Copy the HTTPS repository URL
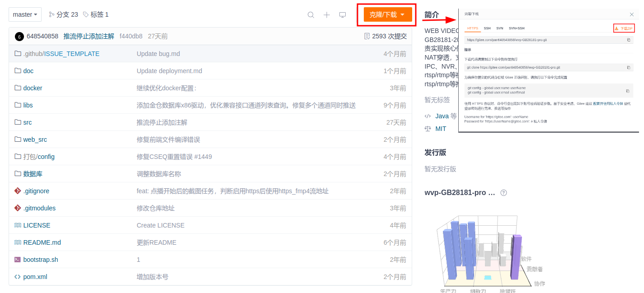Screen dimensions: 644x293 point(628,40)
